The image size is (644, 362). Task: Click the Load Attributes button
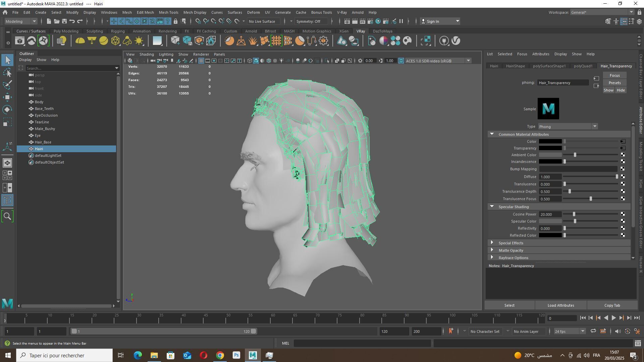click(560, 305)
